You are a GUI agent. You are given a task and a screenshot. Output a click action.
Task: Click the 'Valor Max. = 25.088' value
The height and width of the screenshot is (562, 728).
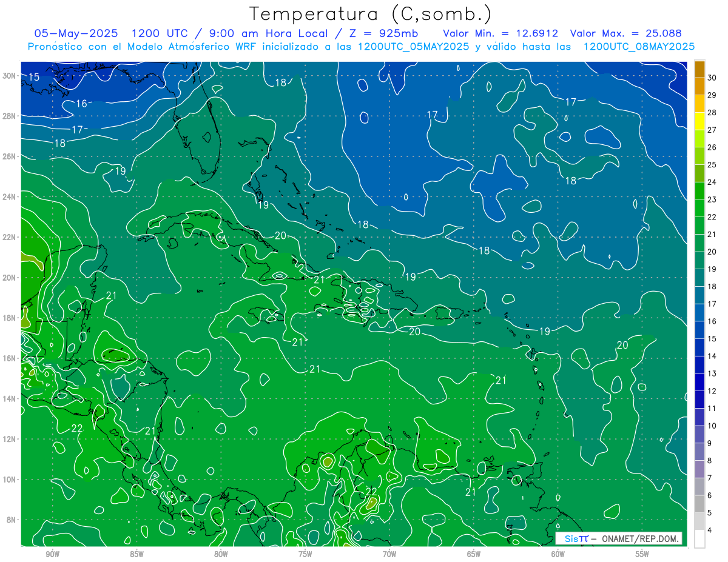click(x=626, y=33)
